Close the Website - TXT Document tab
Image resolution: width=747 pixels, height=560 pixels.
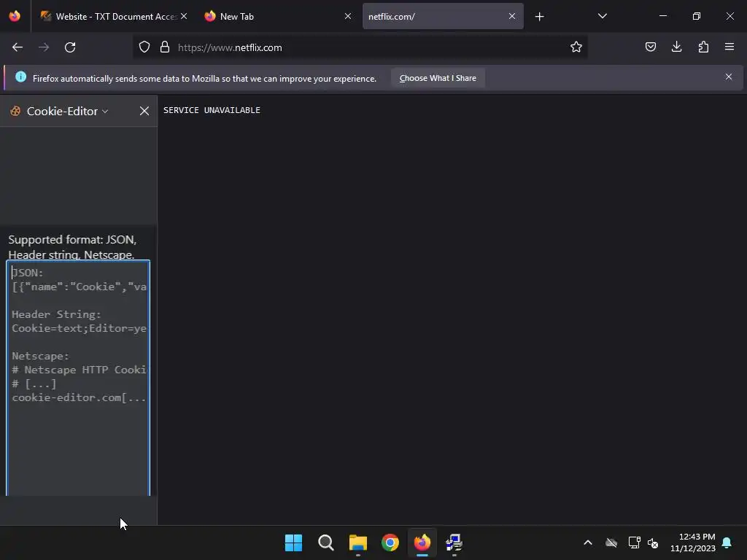[x=184, y=16]
